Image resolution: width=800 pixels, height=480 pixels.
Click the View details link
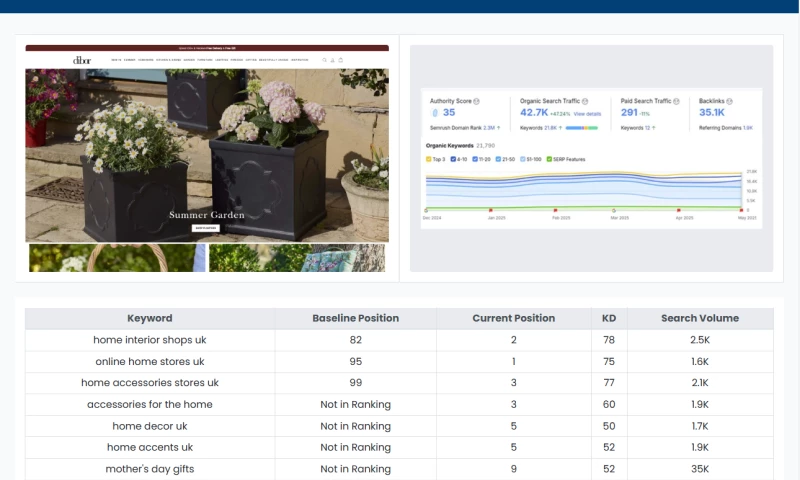tap(587, 114)
